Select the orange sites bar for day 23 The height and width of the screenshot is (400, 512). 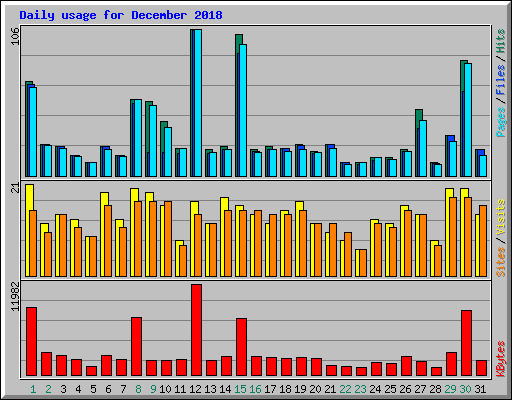click(x=363, y=263)
